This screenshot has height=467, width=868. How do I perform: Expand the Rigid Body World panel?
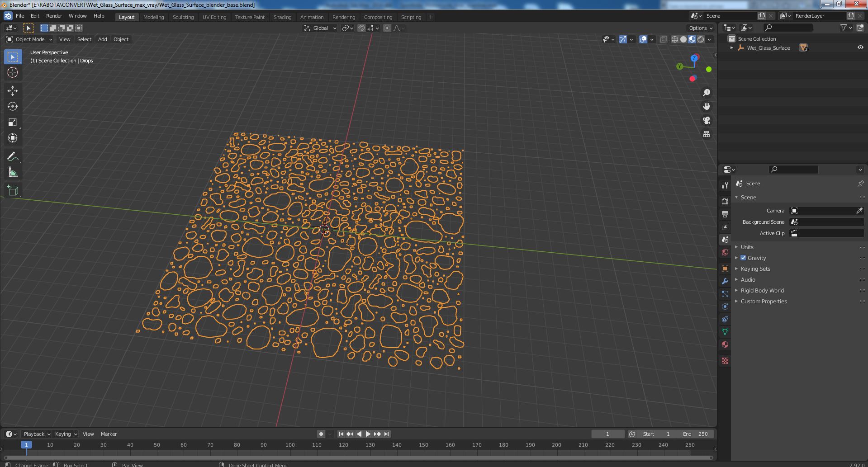click(762, 290)
